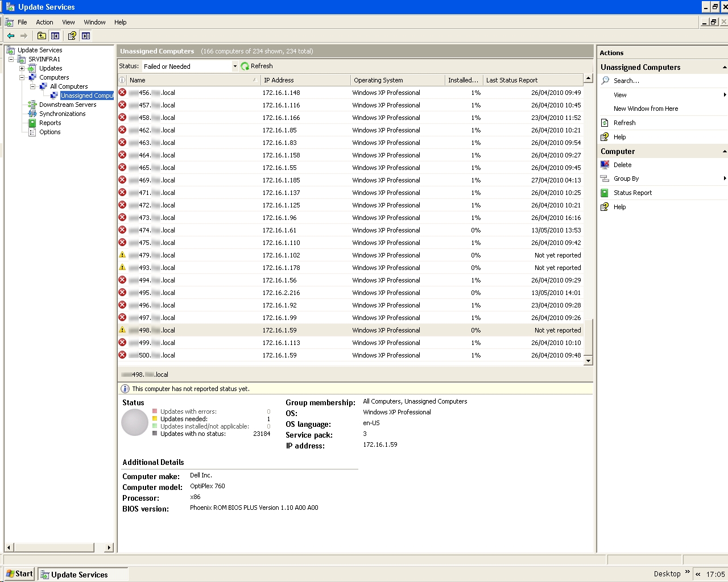Open a Status Report via its green notebook icon
The image size is (728, 582).
tap(605, 192)
